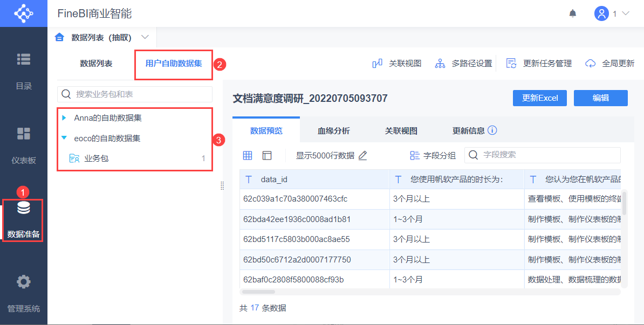The image size is (644, 325).
Task: Switch to the 关联视图 tab under the table title
Action: point(401,131)
